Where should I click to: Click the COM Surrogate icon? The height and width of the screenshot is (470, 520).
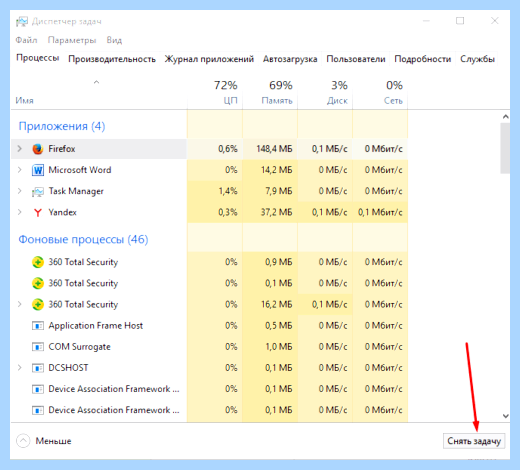click(38, 347)
